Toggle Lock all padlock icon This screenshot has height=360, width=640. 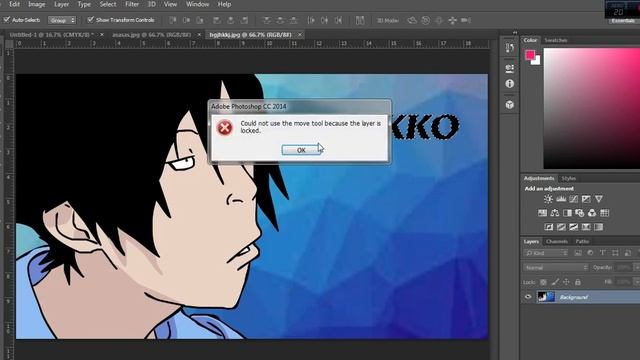[578, 282]
